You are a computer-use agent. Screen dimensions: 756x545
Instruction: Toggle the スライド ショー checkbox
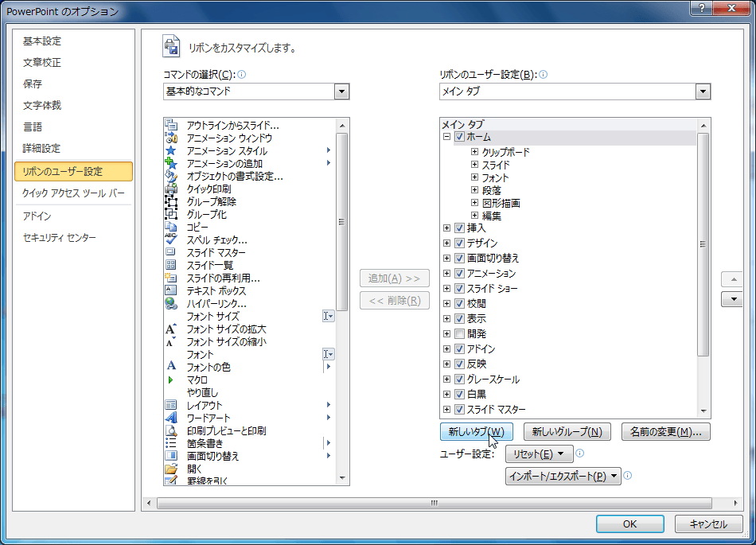459,289
